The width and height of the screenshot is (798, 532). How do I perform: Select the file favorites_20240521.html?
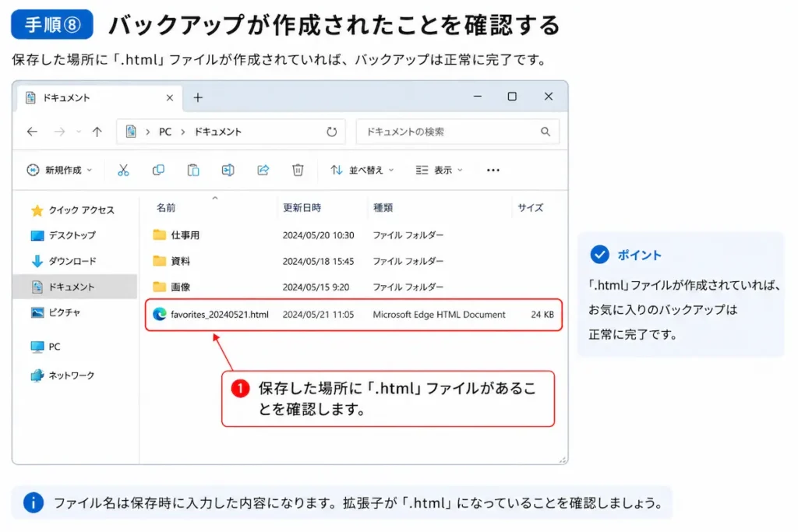[220, 315]
